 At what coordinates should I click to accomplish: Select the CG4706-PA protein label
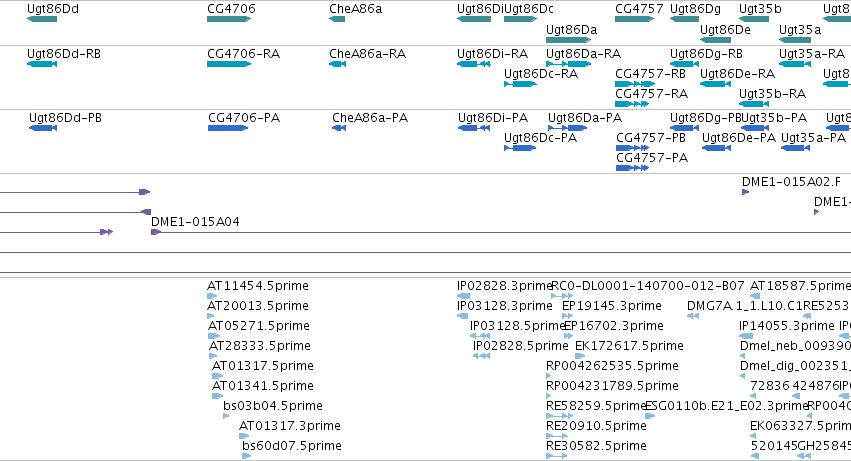pos(244,118)
